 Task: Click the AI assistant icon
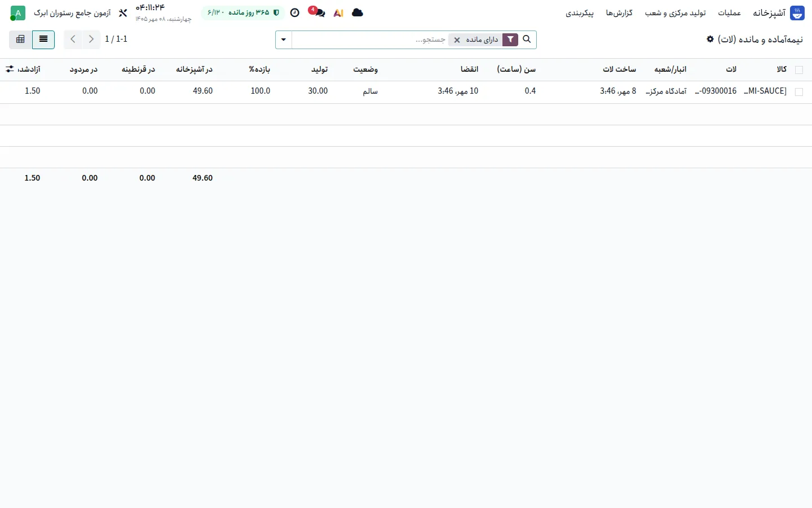click(338, 13)
